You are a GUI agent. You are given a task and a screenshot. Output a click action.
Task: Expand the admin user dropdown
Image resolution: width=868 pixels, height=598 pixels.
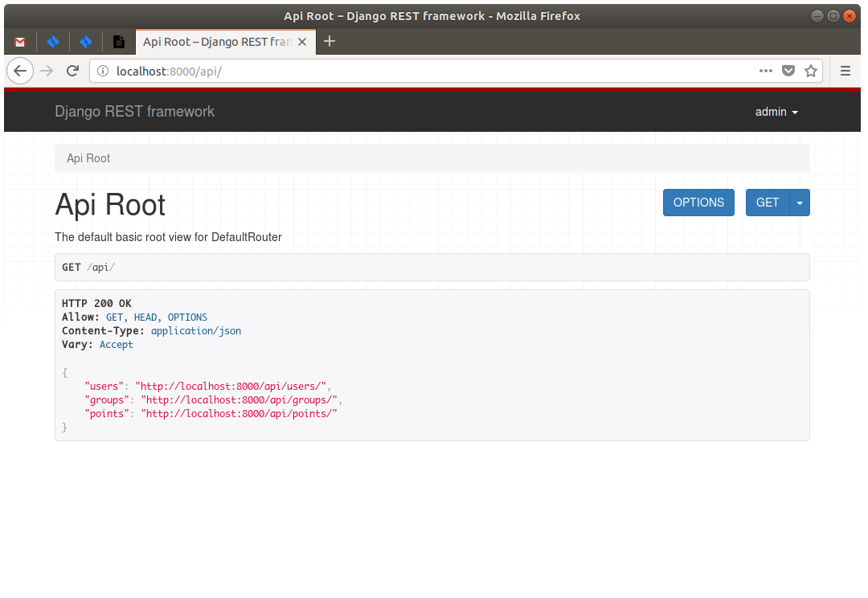[x=776, y=112]
